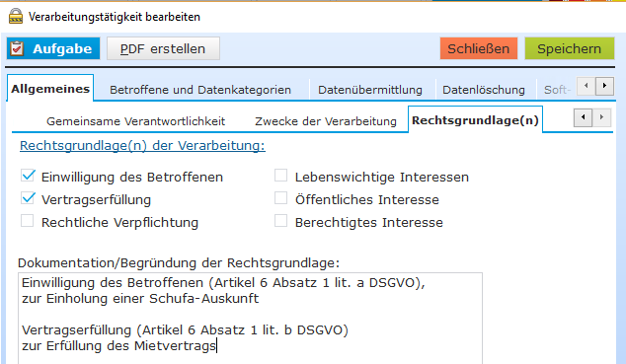Screen dimensions: 626x364
Task: Enable Rechtliche Verpflichtung checkbox
Action: pyautogui.click(x=27, y=221)
